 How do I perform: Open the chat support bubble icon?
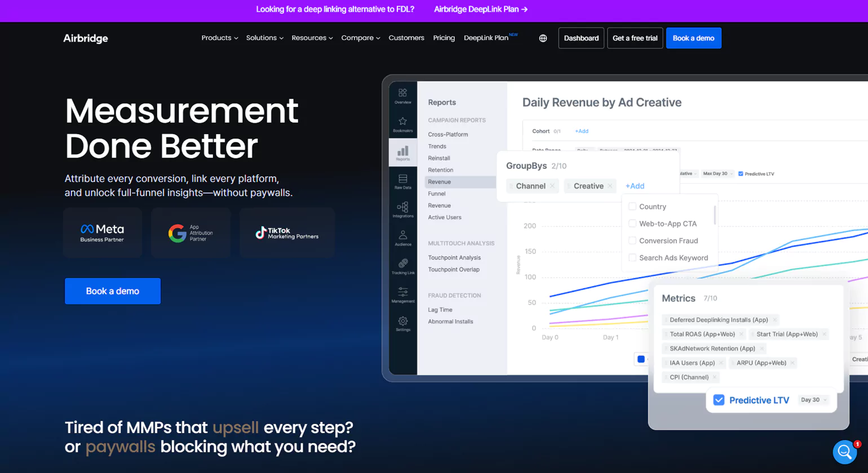844,452
